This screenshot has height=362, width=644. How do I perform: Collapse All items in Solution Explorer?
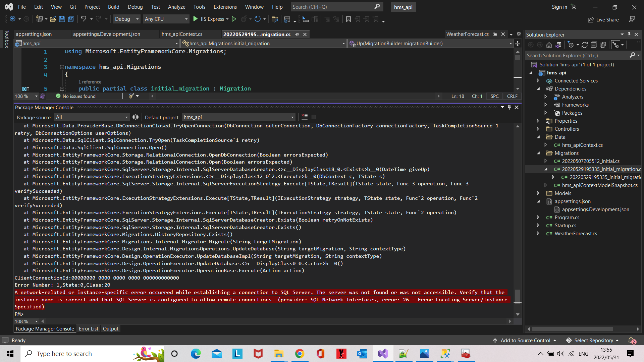[594, 45]
